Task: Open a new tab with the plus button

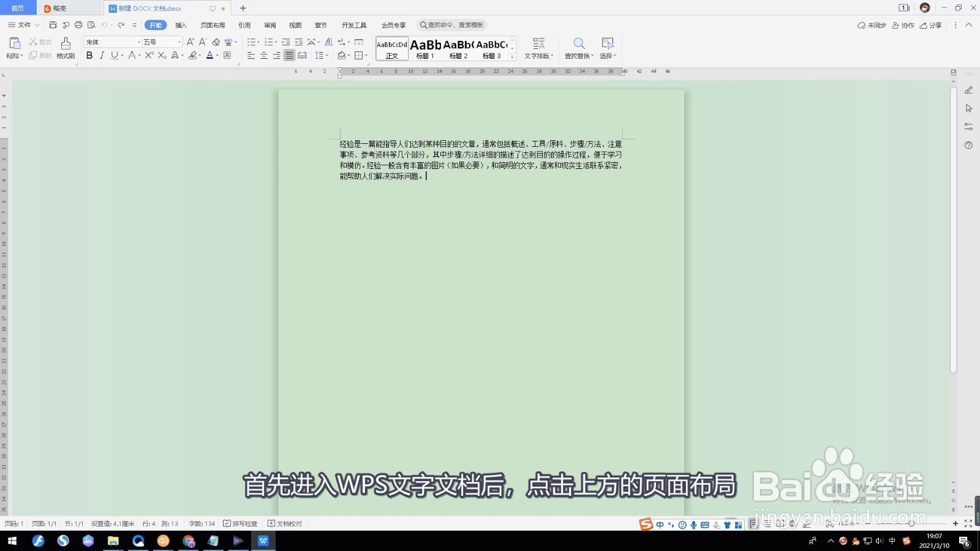Action: coord(243,8)
